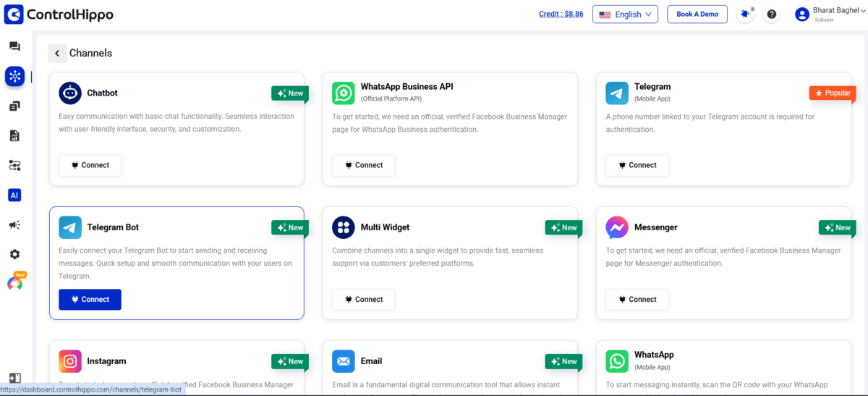Open the stacked chats sidebar icon
The width and height of the screenshot is (868, 396).
click(x=14, y=106)
